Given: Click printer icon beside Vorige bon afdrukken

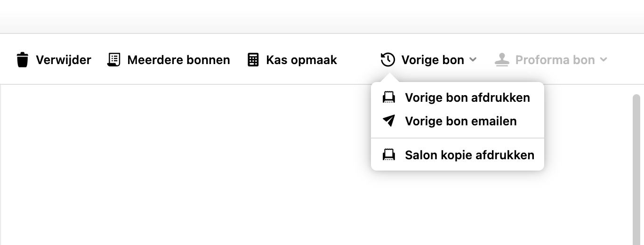Looking at the screenshot, I should [x=388, y=98].
